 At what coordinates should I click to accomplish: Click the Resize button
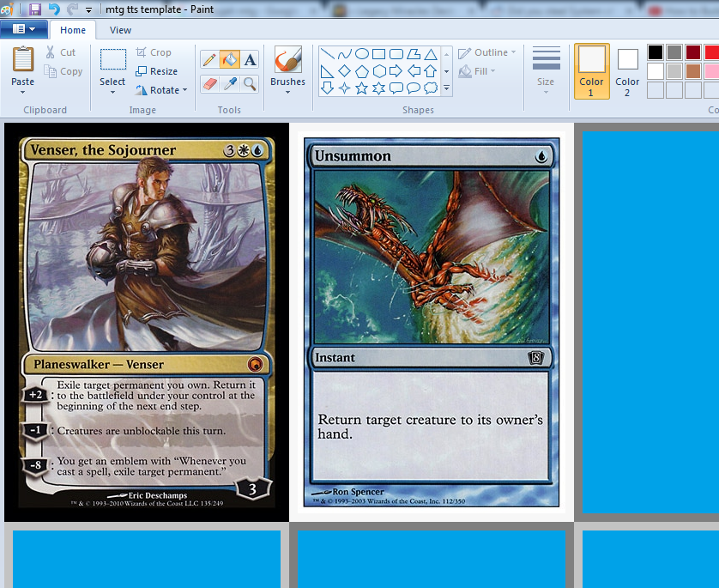157,71
